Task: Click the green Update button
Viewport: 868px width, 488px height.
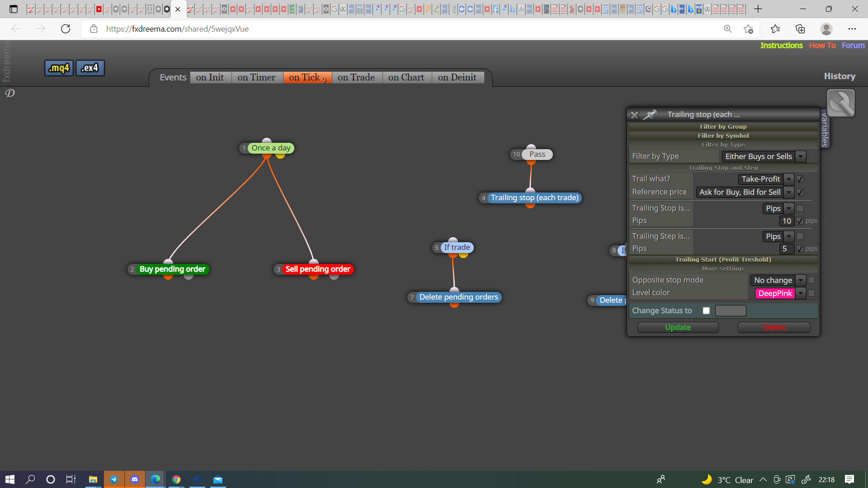Action: click(678, 327)
